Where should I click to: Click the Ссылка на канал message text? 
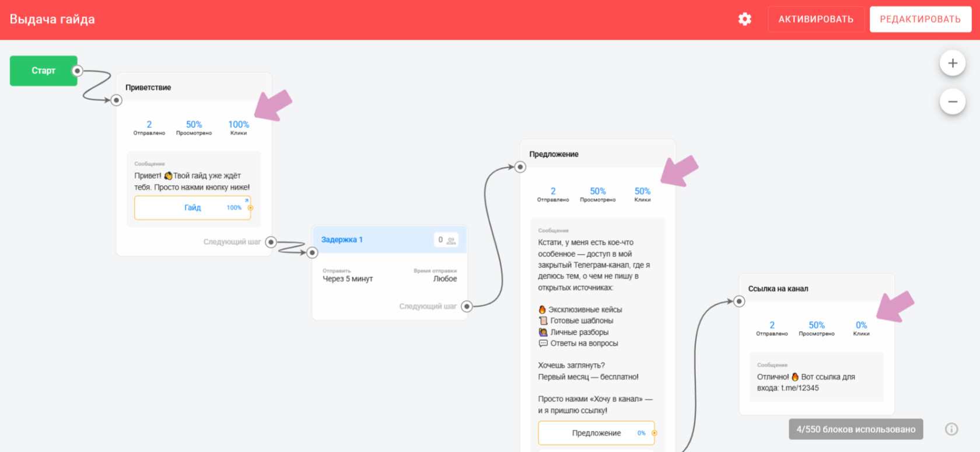click(806, 383)
